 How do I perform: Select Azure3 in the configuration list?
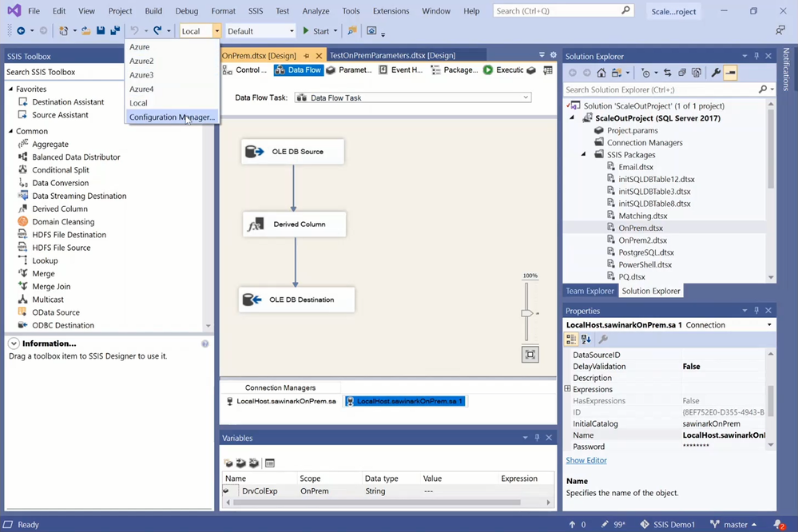point(141,75)
